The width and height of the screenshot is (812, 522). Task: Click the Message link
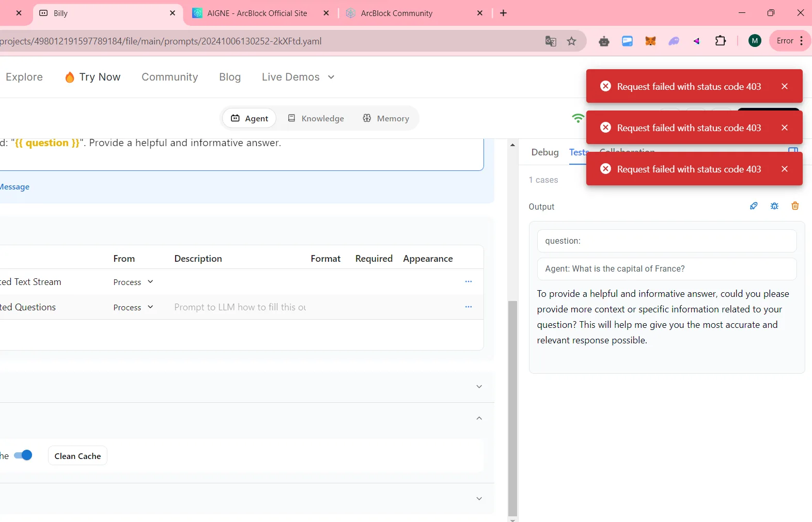(14, 187)
